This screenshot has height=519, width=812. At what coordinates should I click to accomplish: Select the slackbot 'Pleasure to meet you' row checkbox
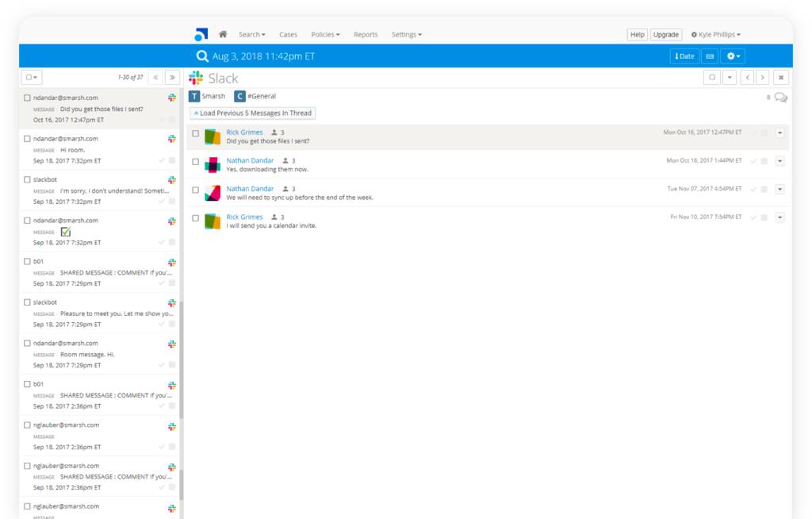tap(27, 302)
